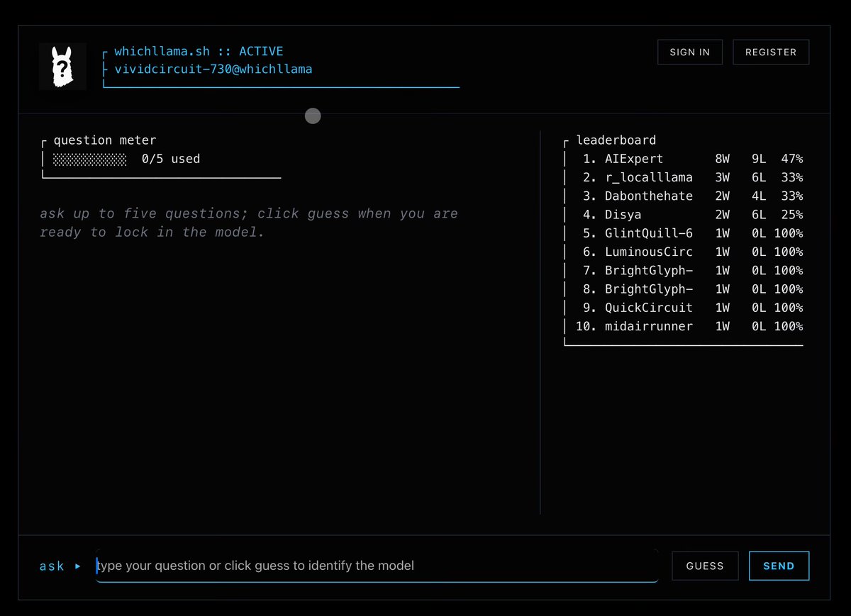Click the 'whichllama.sh :: ACTIVE' header text

(199, 51)
